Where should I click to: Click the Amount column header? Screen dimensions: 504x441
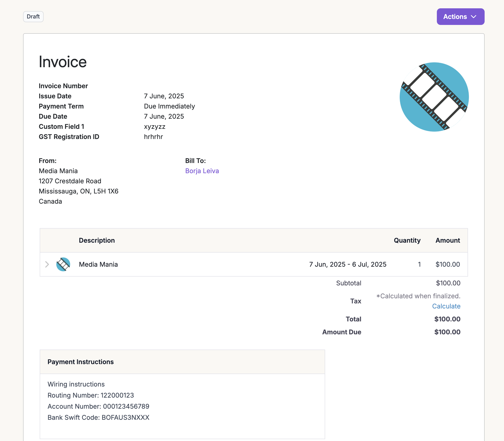(447, 240)
